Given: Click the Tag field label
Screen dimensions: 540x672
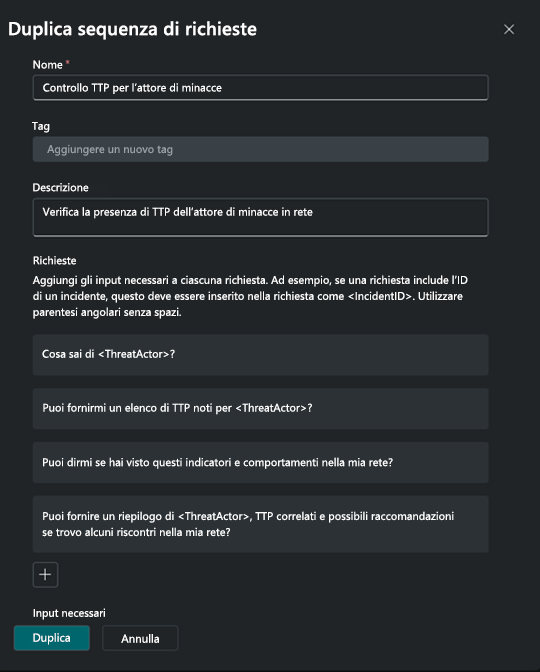Looking at the screenshot, I should (41, 126).
